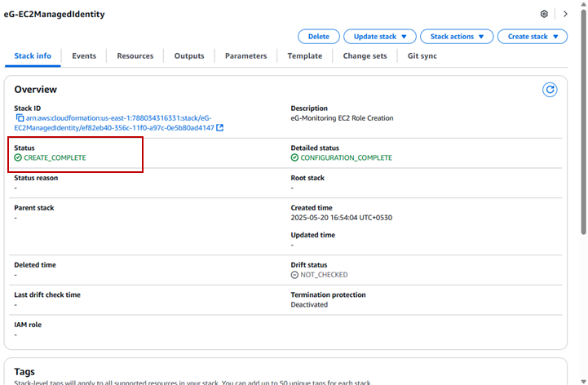Click the NOT_CHECKED drift status icon

295,275
